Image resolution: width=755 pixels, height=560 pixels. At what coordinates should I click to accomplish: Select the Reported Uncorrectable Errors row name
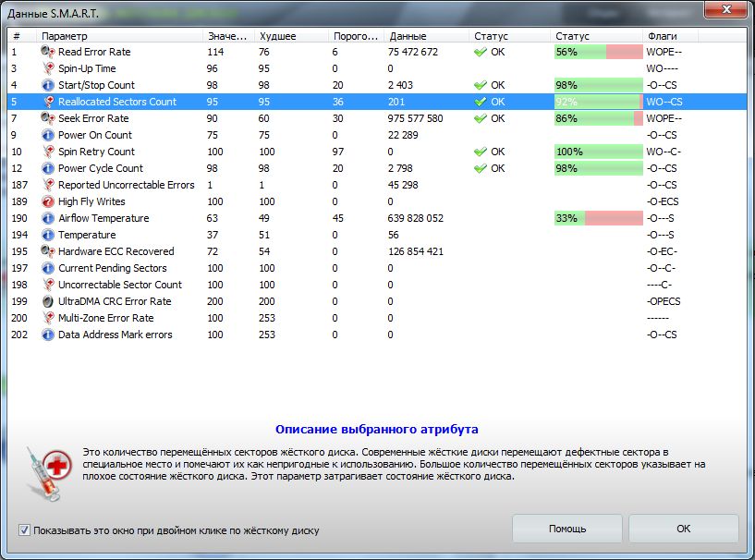coord(127,185)
